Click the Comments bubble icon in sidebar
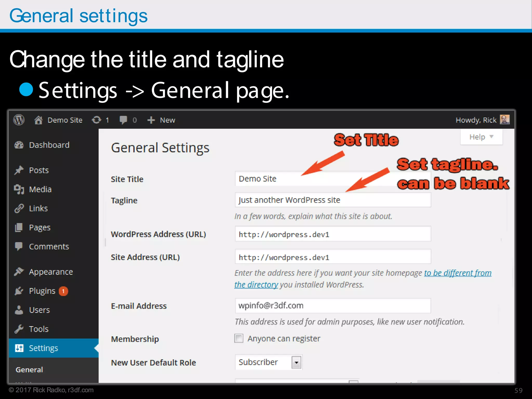 [19, 246]
